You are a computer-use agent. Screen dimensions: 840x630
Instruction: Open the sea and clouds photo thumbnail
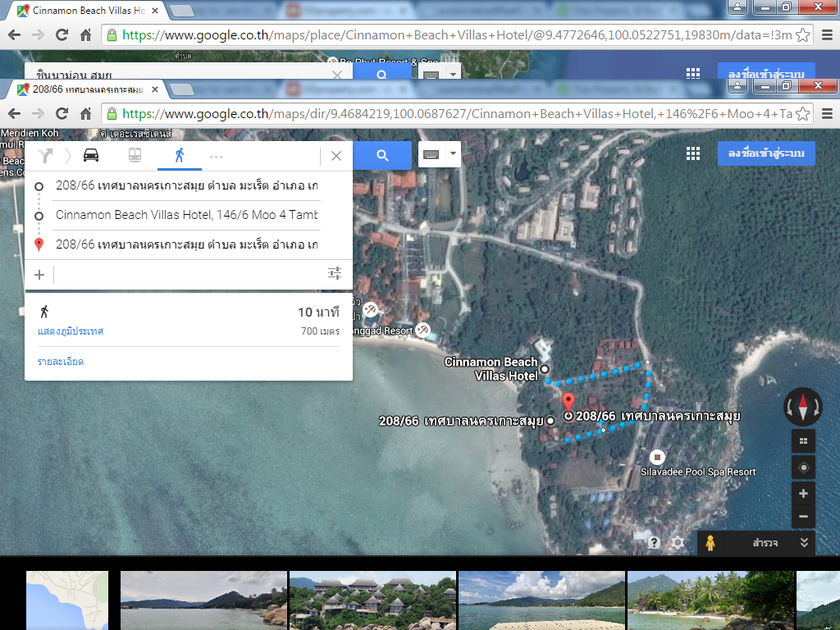point(541,600)
